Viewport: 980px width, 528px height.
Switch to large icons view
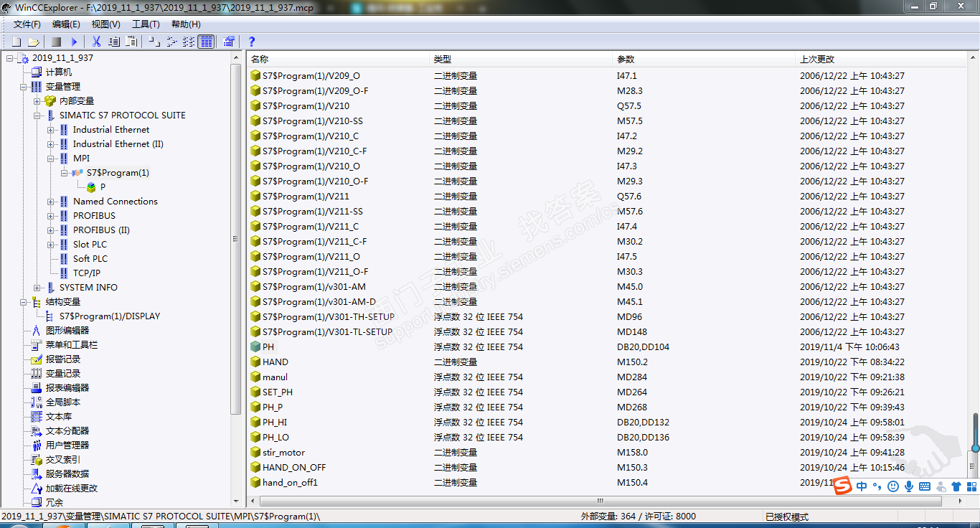tap(154, 42)
